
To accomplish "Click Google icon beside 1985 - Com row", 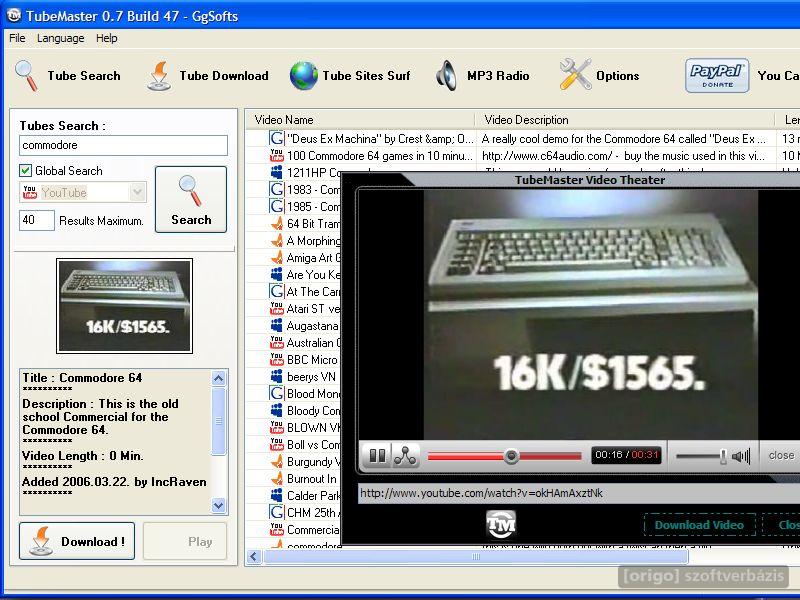I will pyautogui.click(x=277, y=207).
